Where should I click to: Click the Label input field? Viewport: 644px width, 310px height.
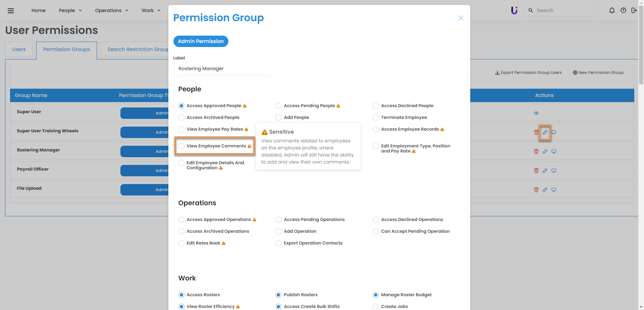pyautogui.click(x=223, y=69)
